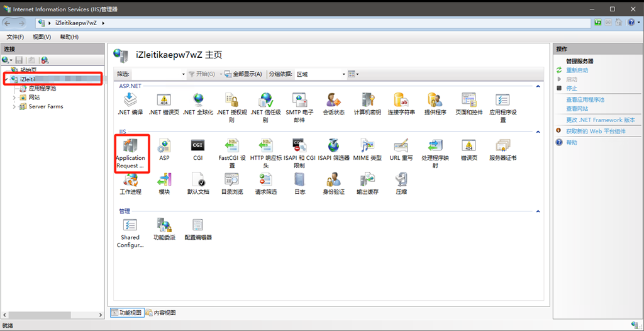This screenshot has width=644, height=331.
Task: Open the .NET 编译 feature icon
Action: tap(130, 103)
